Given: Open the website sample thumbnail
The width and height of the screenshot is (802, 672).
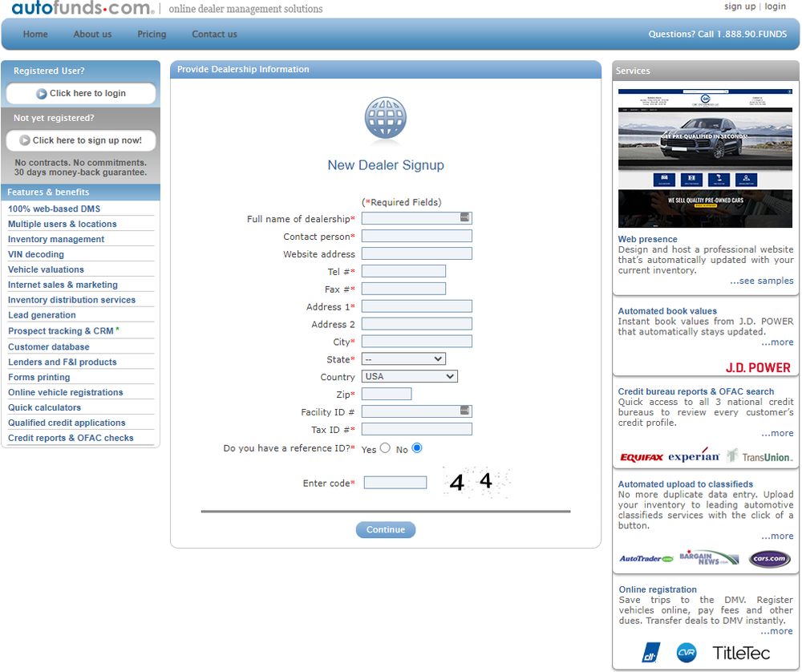Looking at the screenshot, I should tap(705, 158).
